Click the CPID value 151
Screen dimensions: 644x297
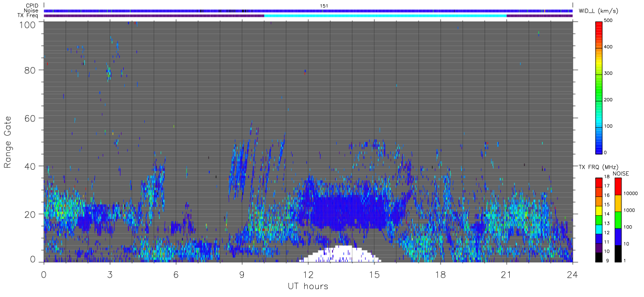[x=324, y=6]
